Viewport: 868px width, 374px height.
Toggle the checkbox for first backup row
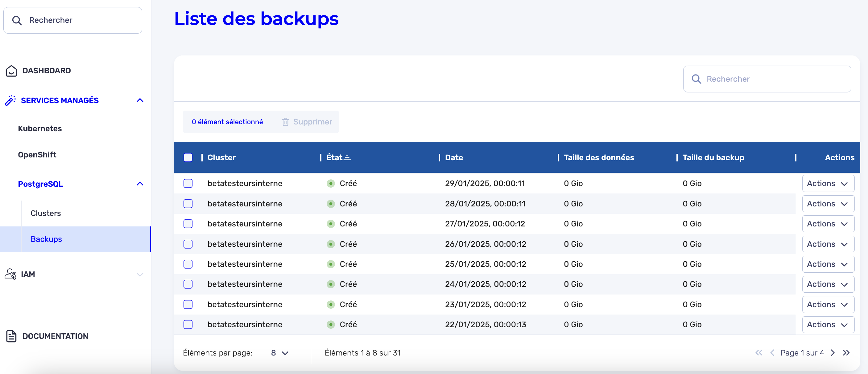point(188,183)
